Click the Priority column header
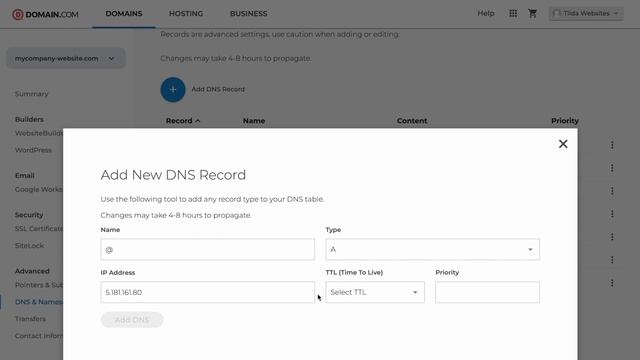This screenshot has width=640, height=360. point(565,121)
